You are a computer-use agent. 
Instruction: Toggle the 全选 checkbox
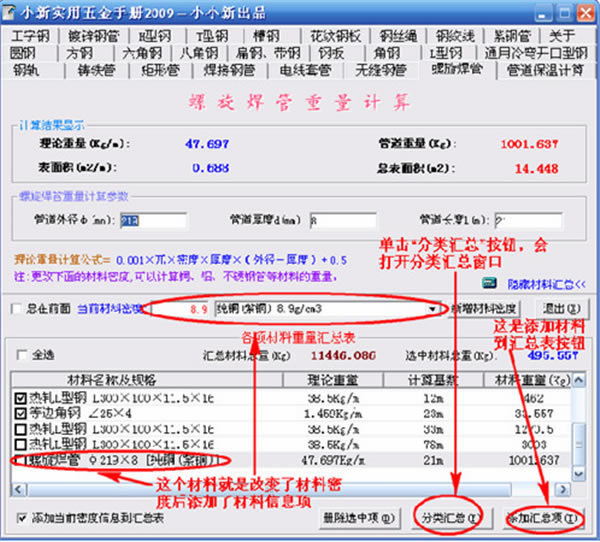[22, 355]
